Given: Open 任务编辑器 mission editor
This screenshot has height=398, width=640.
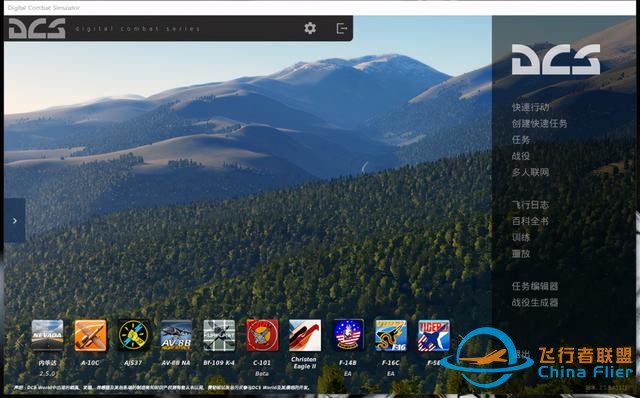Looking at the screenshot, I should [535, 286].
